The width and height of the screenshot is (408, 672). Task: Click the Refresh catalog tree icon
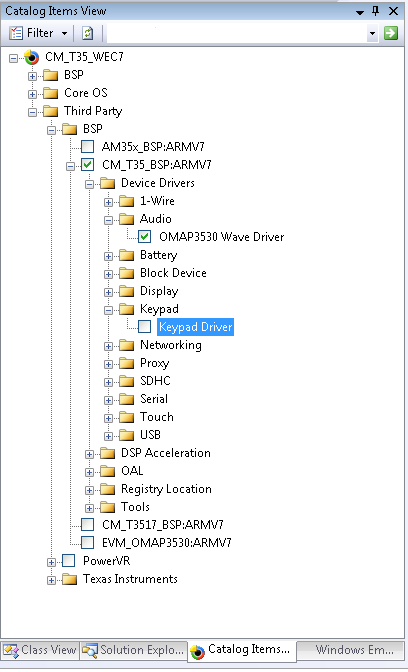[87, 33]
